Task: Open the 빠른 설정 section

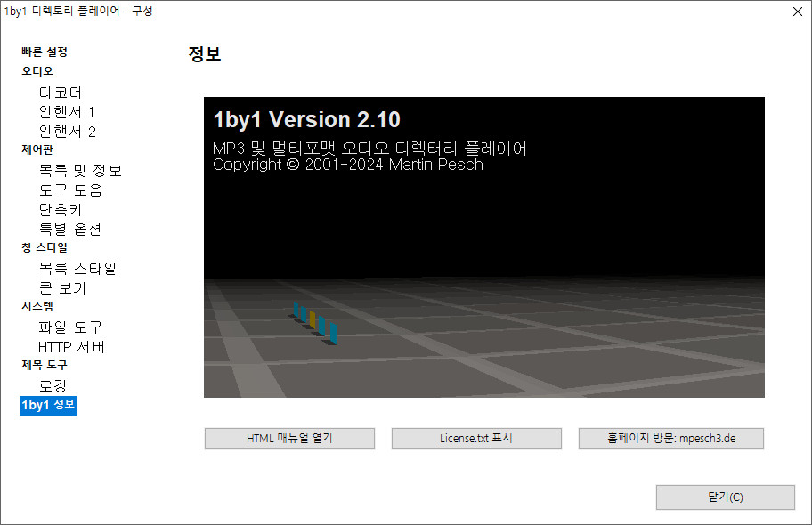Action: point(45,52)
